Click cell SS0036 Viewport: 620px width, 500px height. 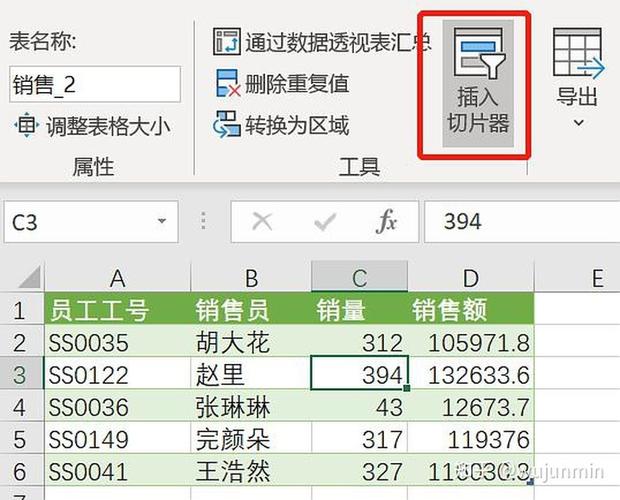tap(118, 406)
